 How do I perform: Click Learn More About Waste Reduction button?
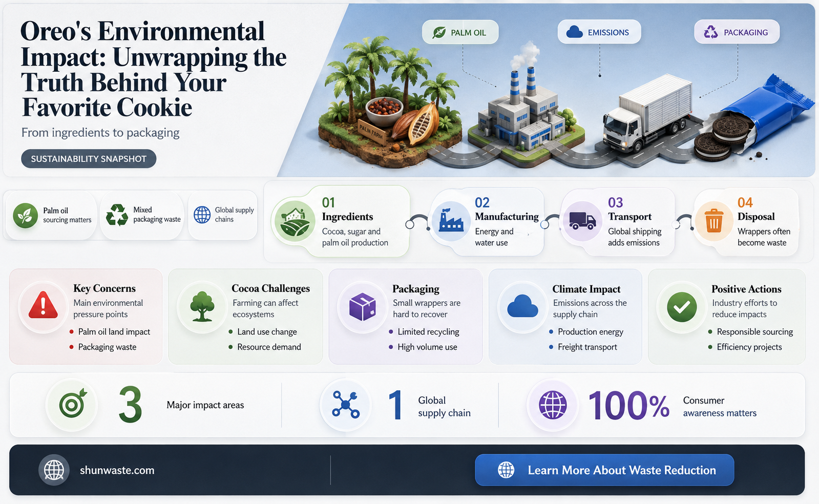click(604, 470)
